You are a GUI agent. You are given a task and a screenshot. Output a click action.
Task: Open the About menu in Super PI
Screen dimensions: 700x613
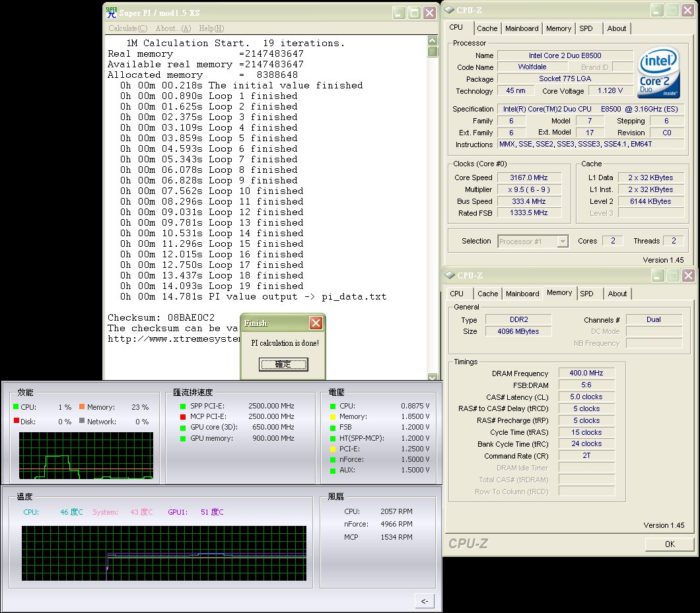(173, 28)
